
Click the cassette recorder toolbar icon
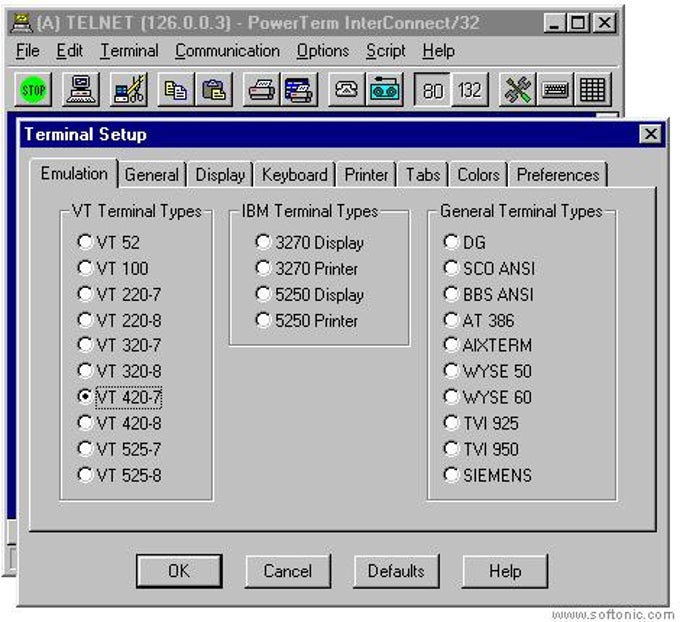[x=385, y=90]
